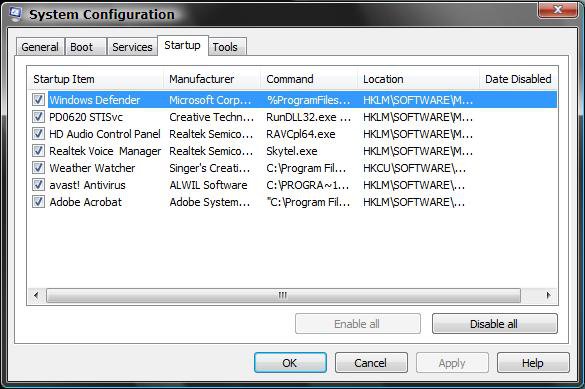
Task: Select the HD Audio Control Panel entry
Action: click(x=105, y=134)
